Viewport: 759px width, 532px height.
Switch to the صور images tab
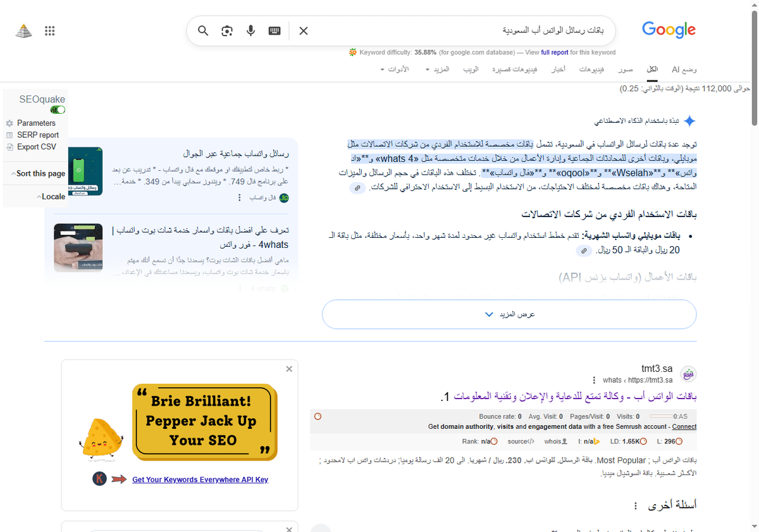tap(626, 69)
